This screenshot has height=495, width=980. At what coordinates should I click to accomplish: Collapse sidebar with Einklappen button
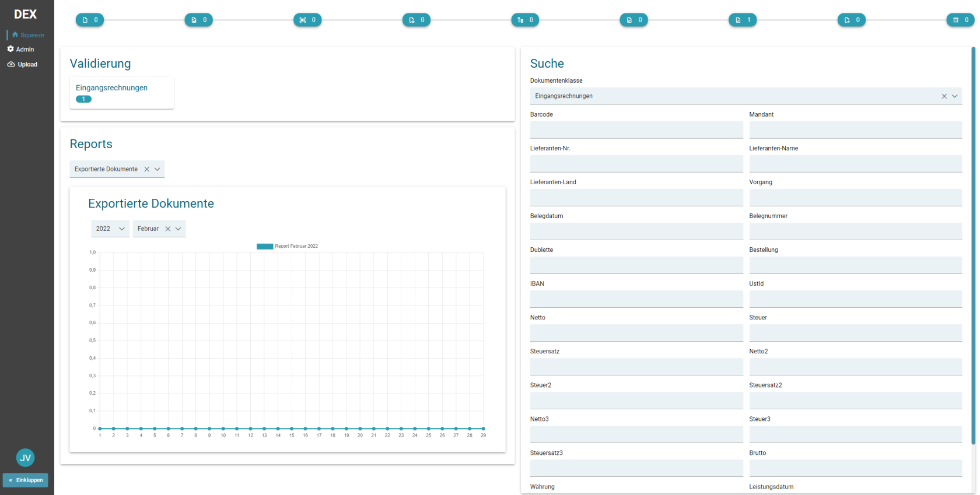[26, 480]
